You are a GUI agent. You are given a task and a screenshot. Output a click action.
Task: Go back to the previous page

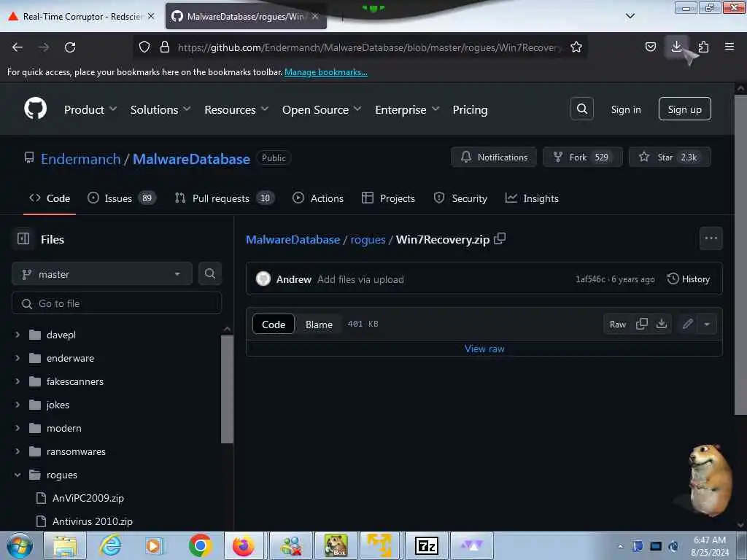[x=18, y=47]
